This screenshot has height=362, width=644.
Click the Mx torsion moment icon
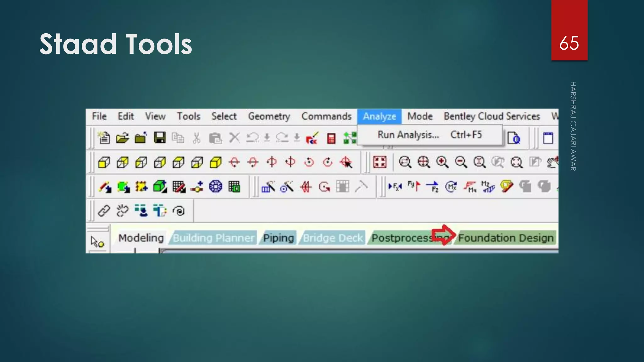[x=451, y=187]
